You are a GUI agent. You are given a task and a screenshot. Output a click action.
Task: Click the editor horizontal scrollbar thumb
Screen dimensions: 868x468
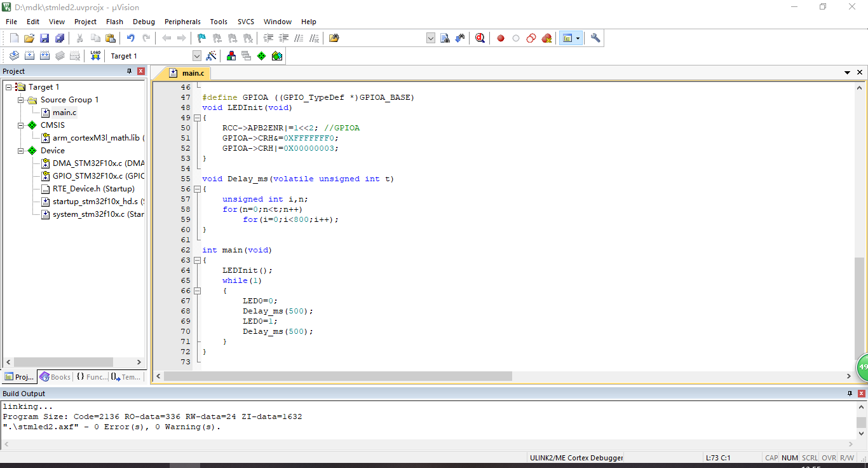pos(338,376)
